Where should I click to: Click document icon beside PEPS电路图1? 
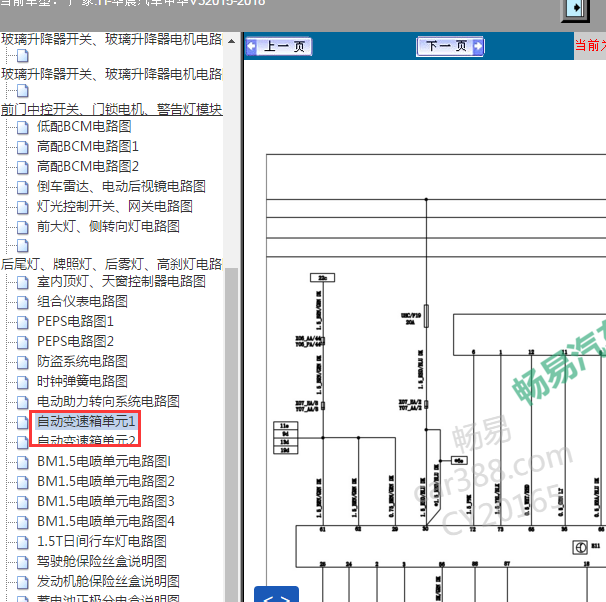click(x=23, y=322)
